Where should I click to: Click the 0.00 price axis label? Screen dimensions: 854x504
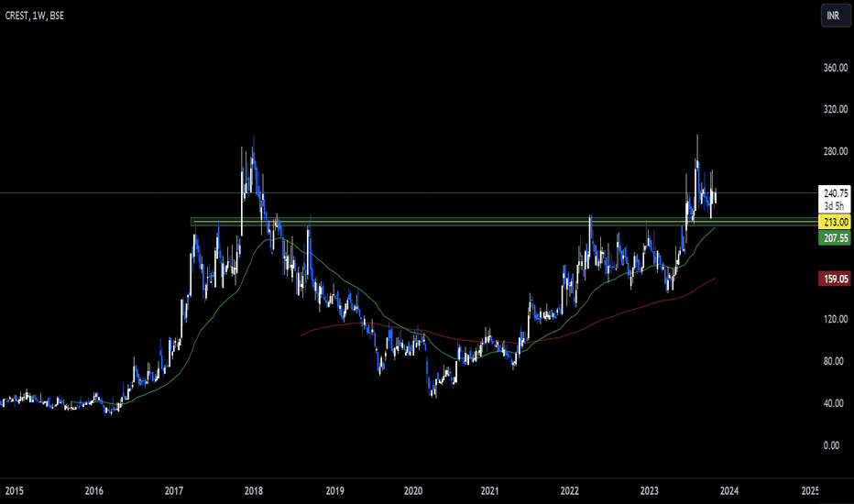pyautogui.click(x=831, y=445)
